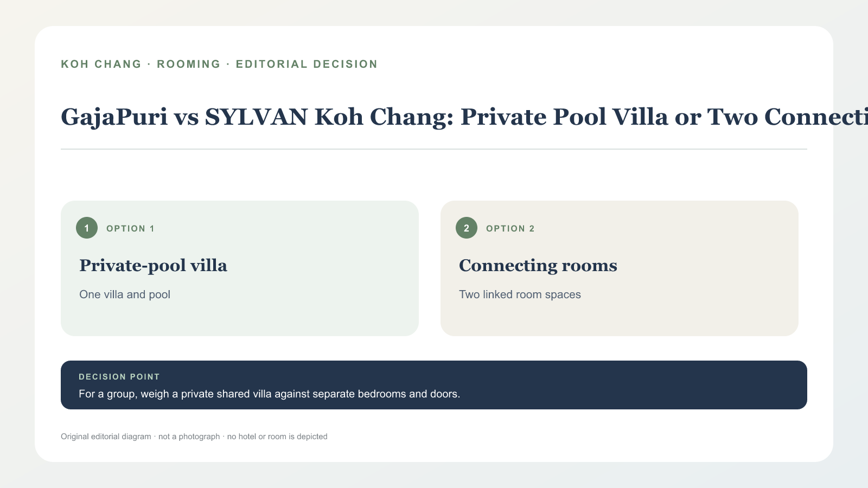Click the DECISION POINT label
The image size is (868, 488).
pyautogui.click(x=119, y=377)
